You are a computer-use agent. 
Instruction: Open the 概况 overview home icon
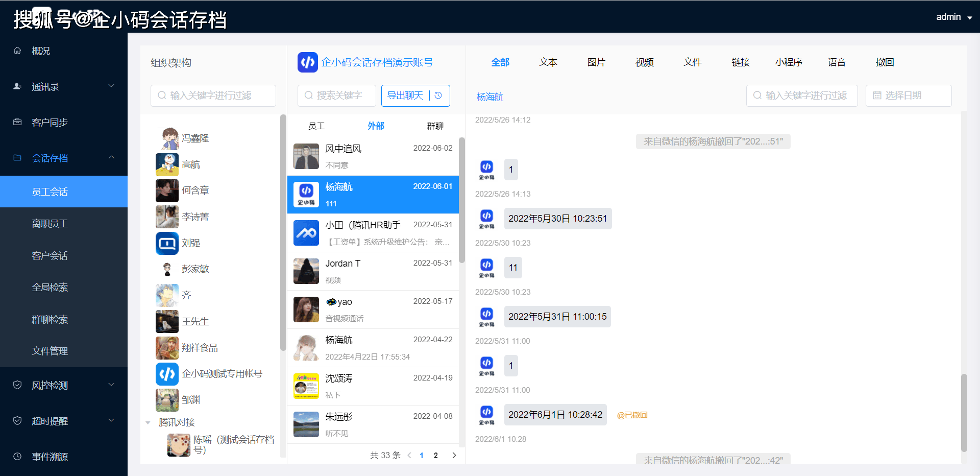tap(17, 51)
